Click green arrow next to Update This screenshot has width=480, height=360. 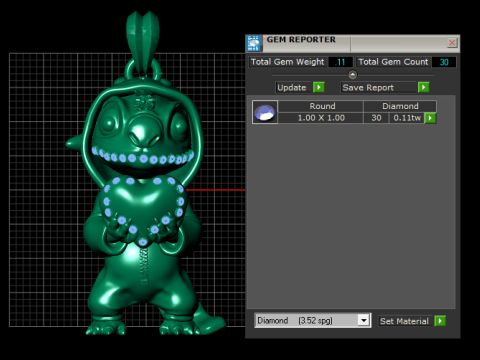tap(319, 87)
